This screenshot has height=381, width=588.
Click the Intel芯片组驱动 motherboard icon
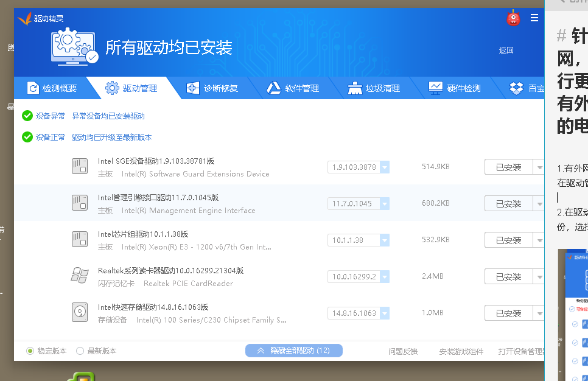(80, 239)
